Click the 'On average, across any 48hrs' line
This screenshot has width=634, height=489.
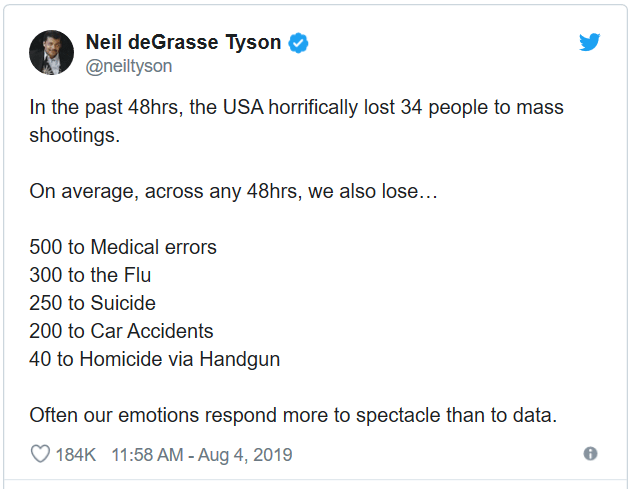pyautogui.click(x=233, y=191)
